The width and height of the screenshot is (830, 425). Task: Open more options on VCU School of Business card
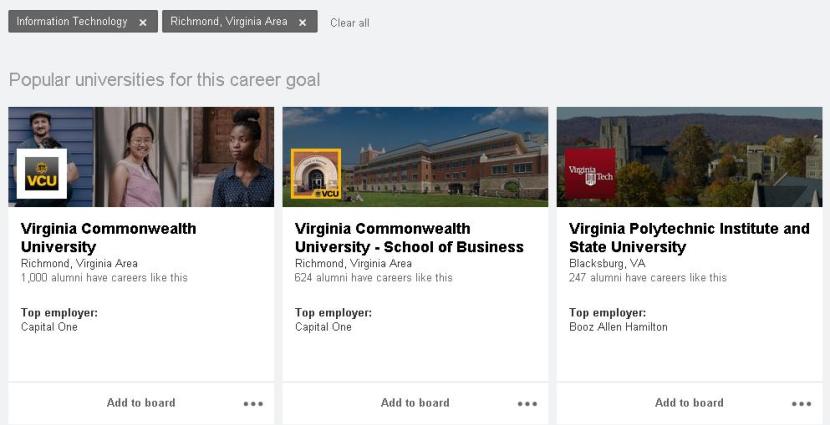click(x=527, y=404)
